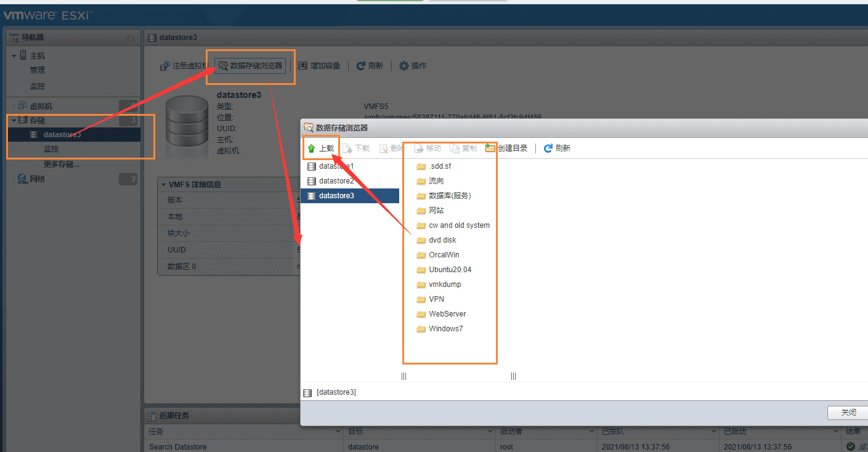Collapse the navigator panel via its header icon
This screenshot has width=868, height=452.
(130, 38)
